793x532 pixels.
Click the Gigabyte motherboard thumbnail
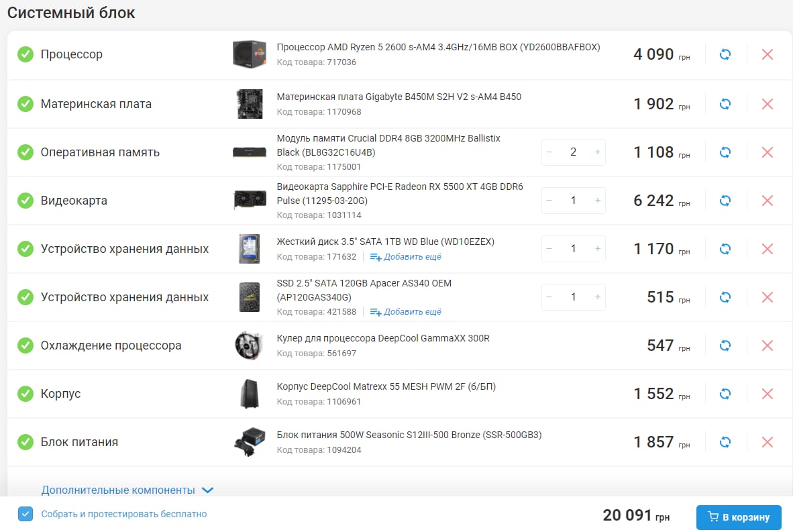click(250, 104)
